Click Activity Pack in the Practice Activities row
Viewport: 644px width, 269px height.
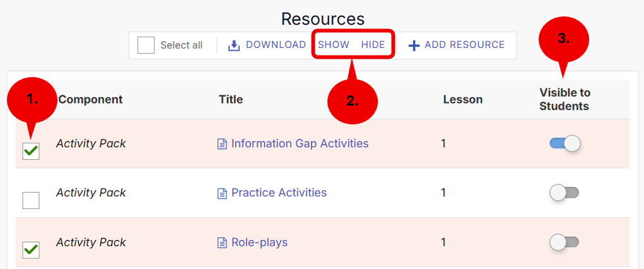point(91,193)
